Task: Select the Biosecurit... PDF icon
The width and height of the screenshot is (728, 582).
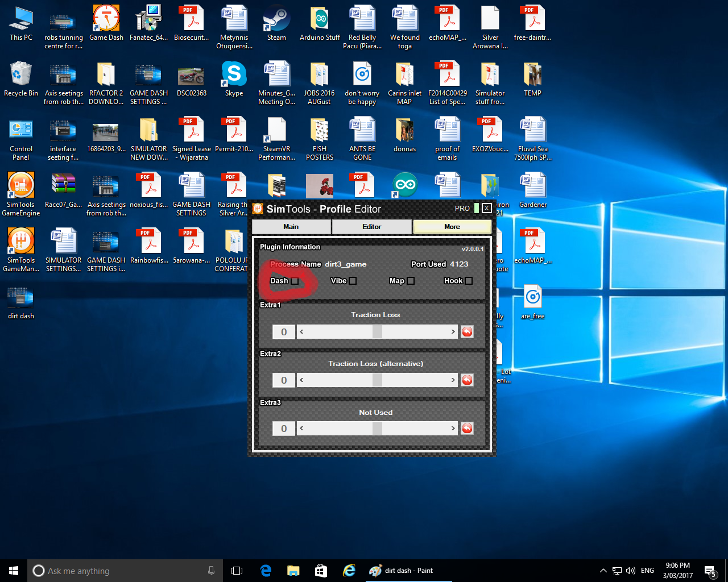Action: 192,23
